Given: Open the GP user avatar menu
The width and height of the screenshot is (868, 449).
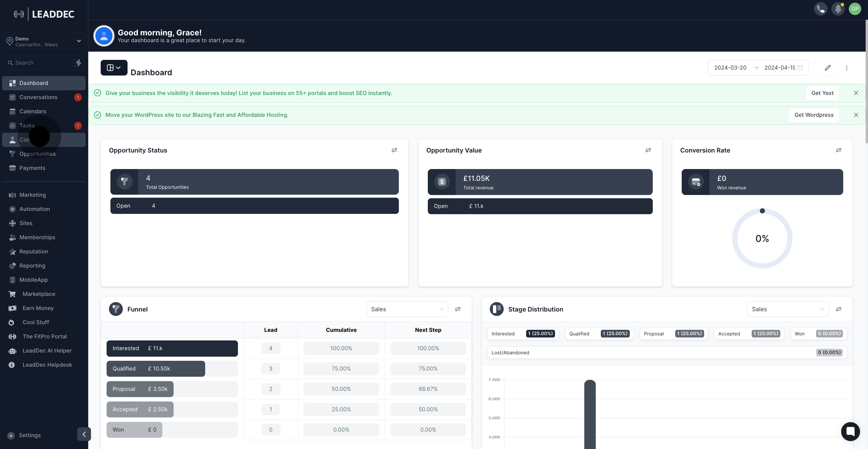Looking at the screenshot, I should point(855,9).
